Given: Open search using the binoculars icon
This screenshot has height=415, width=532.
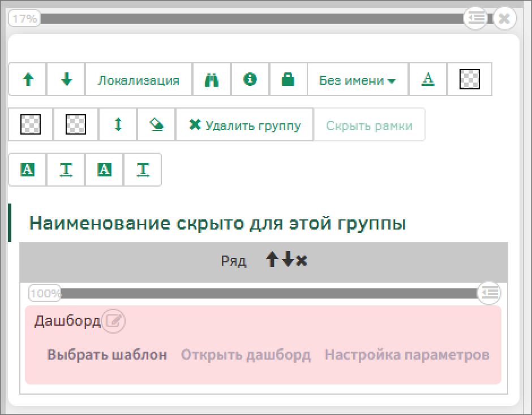Looking at the screenshot, I should (x=211, y=79).
